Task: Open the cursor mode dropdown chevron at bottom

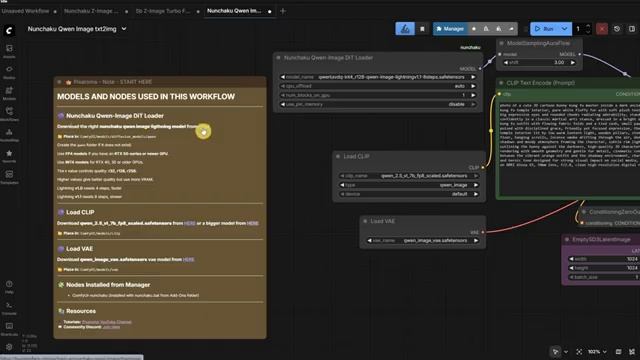Action: click(566, 352)
